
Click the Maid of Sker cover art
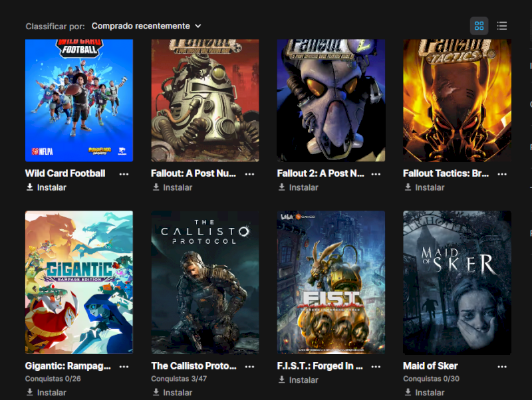[457, 282]
